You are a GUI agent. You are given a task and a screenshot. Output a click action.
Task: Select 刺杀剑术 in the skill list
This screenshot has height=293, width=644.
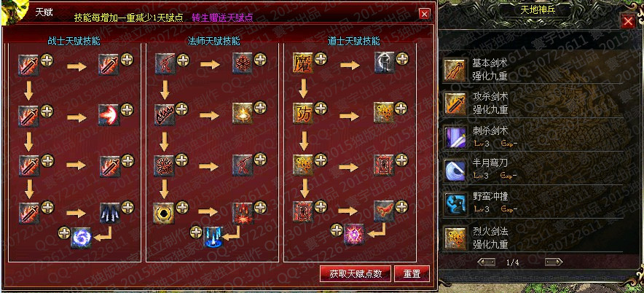tap(534, 137)
